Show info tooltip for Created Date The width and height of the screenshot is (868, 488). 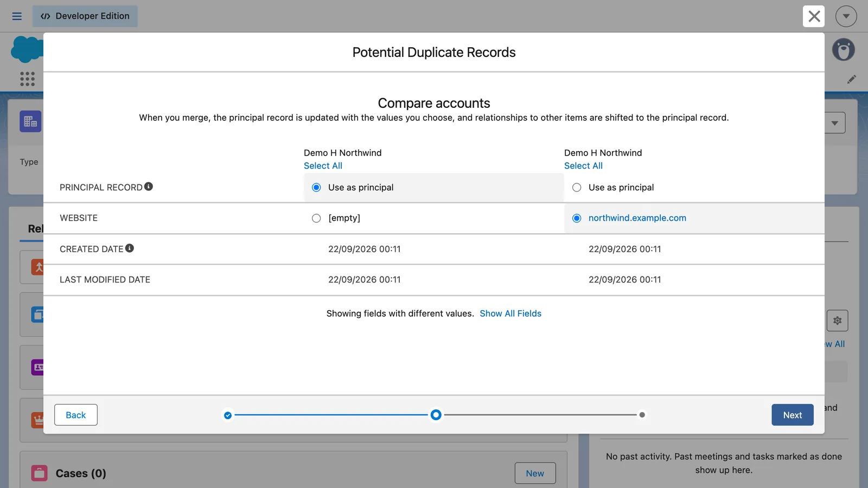129,248
